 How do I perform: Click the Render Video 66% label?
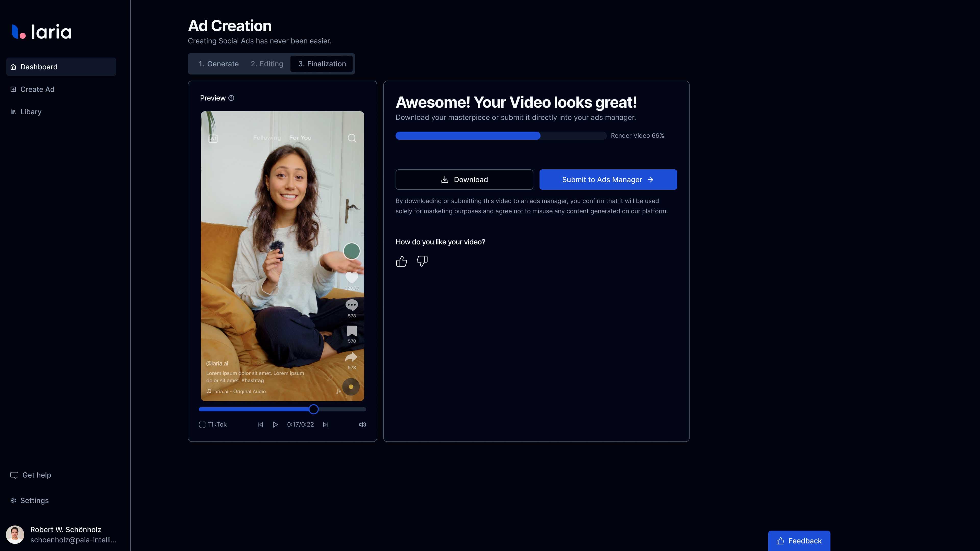637,136
